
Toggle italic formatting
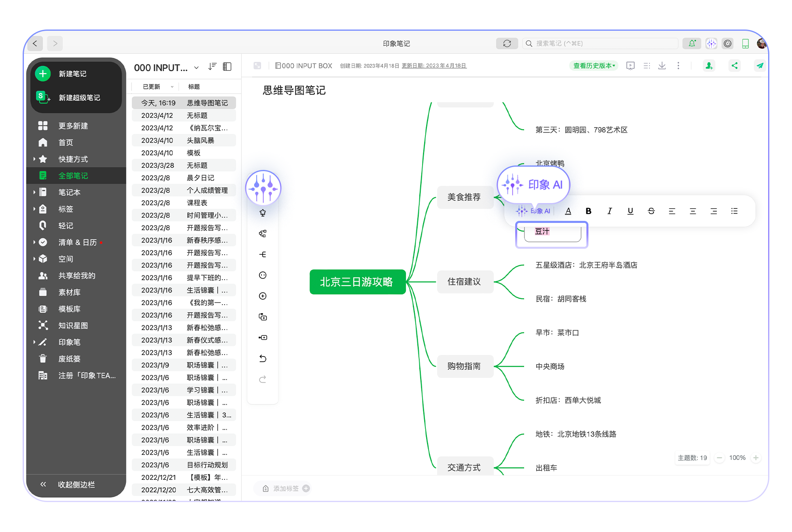point(609,211)
